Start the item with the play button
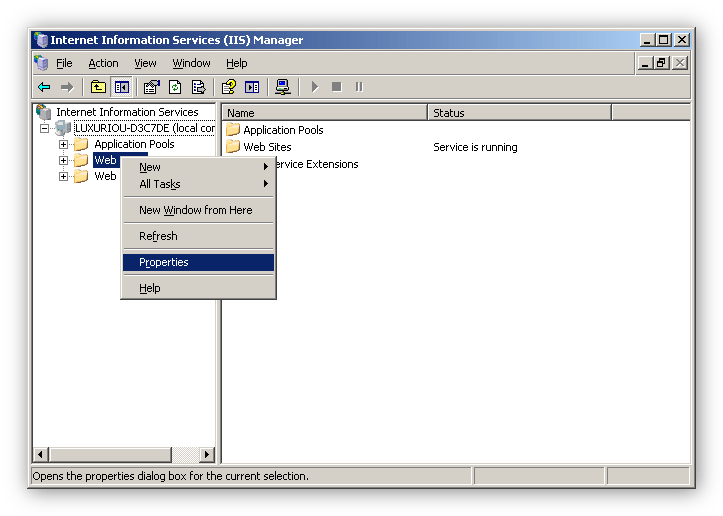The image size is (723, 516). [314, 87]
